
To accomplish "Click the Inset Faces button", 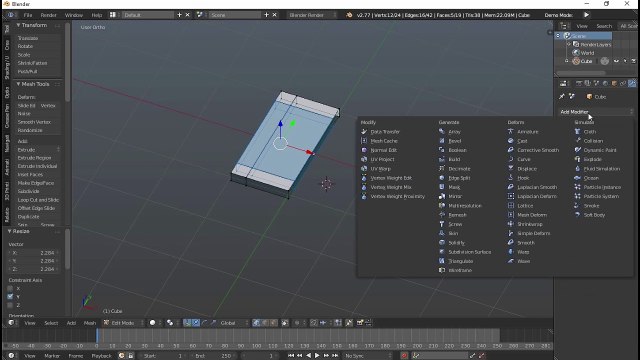I will click(x=38, y=174).
